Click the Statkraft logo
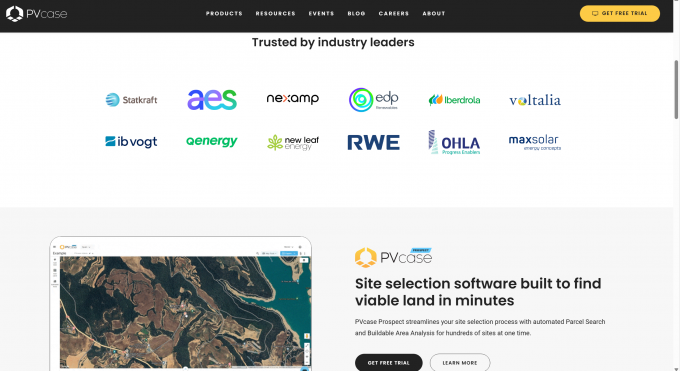Image resolution: width=680 pixels, height=371 pixels. click(x=131, y=100)
